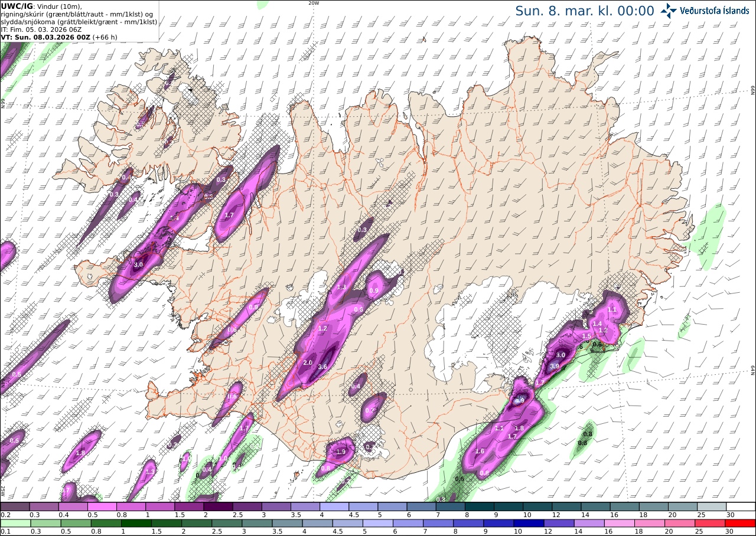Click the '3.9' precipitation value on the map
756x536 pixels.
click(x=555, y=366)
